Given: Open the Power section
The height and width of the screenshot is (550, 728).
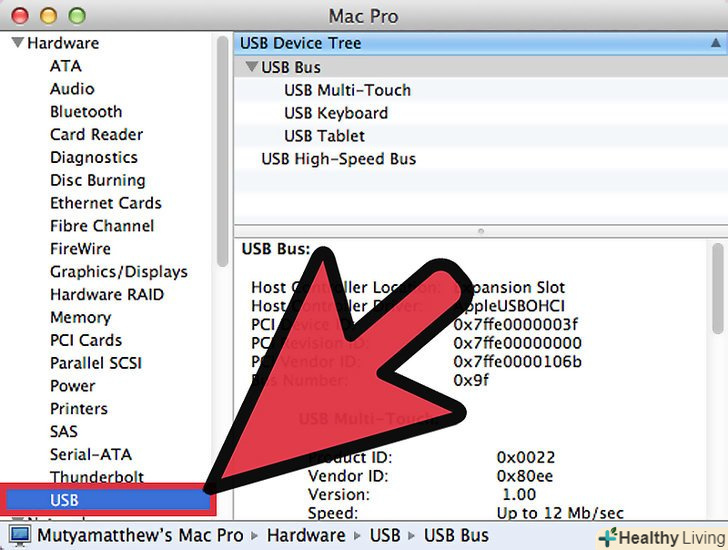Looking at the screenshot, I should pos(72,386).
